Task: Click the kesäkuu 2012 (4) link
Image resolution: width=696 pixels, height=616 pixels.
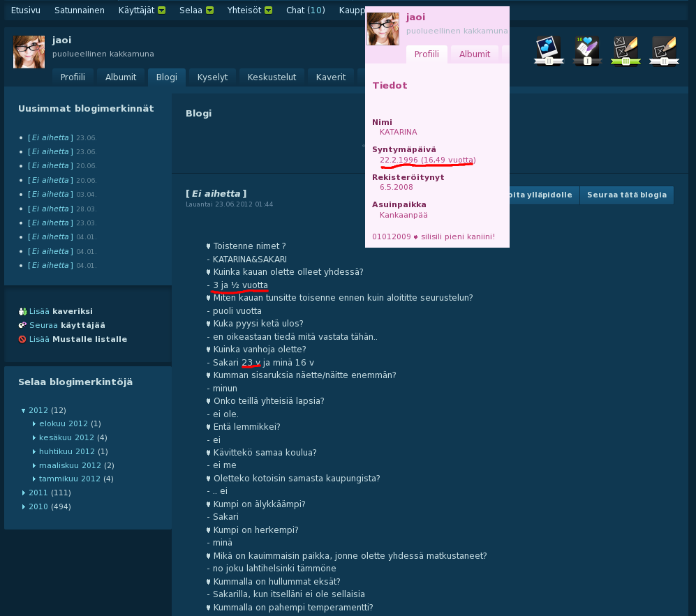Action: 73,437
